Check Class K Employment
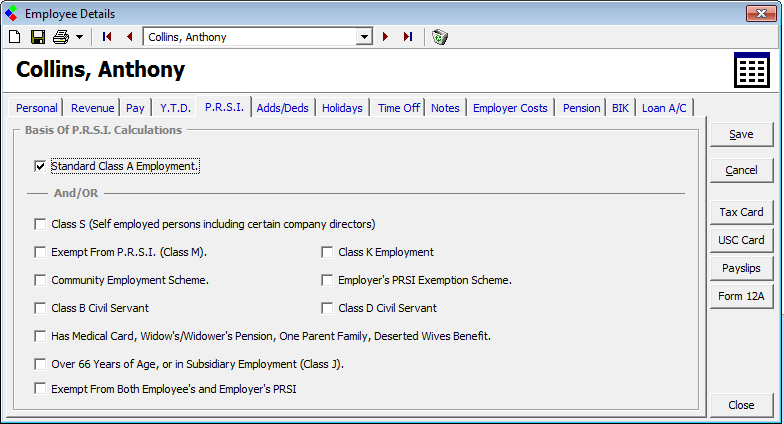 pos(327,252)
